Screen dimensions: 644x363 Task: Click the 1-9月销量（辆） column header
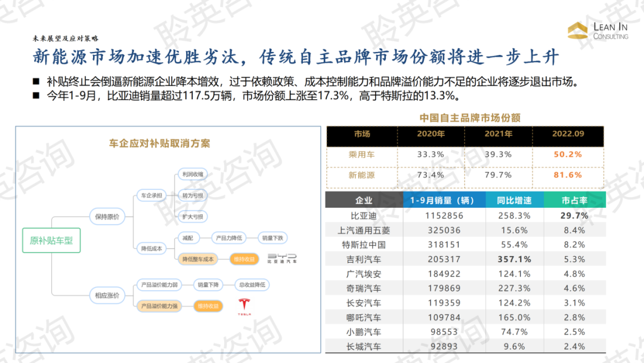point(444,201)
